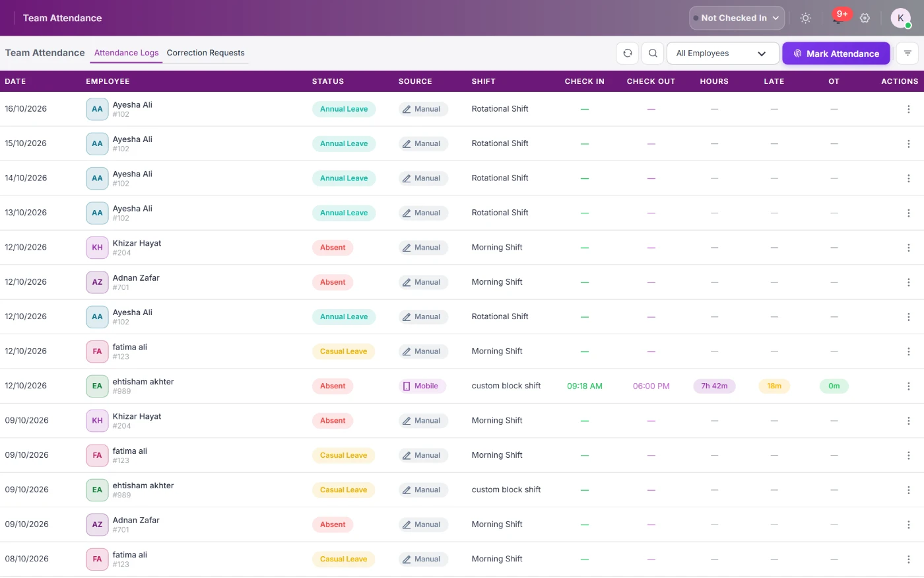Image resolution: width=924 pixels, height=578 pixels.
Task: Click Casual Leave status on 09/10/2026 ehtisham akhter row
Action: pyautogui.click(x=343, y=490)
